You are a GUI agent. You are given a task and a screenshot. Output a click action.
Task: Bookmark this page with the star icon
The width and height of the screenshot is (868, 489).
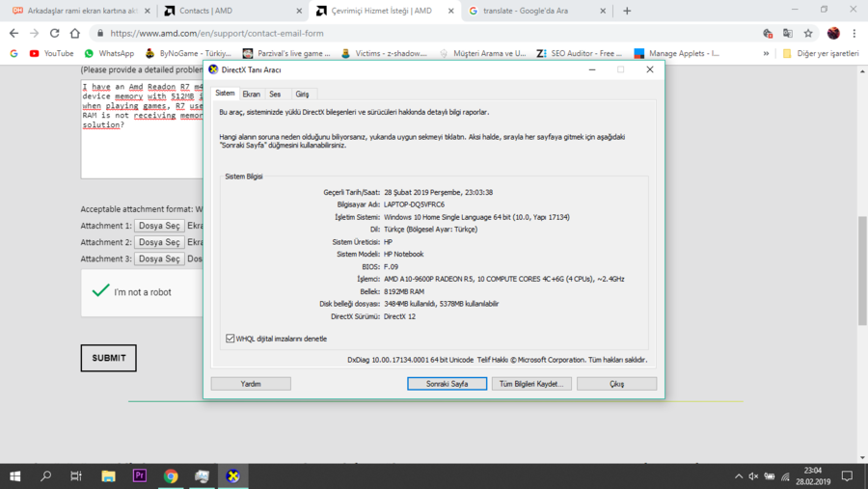tap(808, 33)
